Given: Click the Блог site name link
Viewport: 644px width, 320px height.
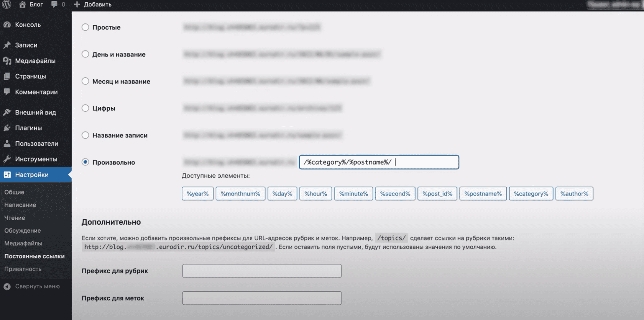Looking at the screenshot, I should [x=36, y=4].
